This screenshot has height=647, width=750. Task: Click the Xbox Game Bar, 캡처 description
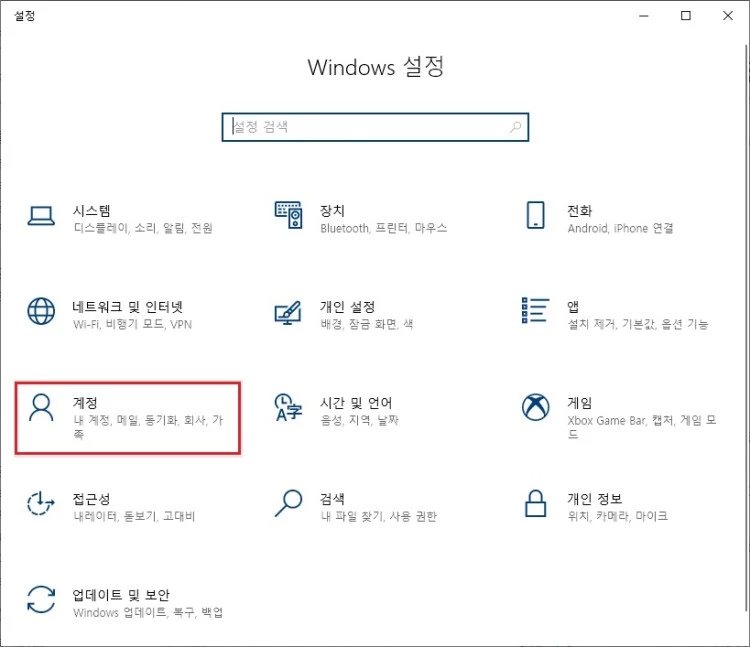(x=642, y=427)
